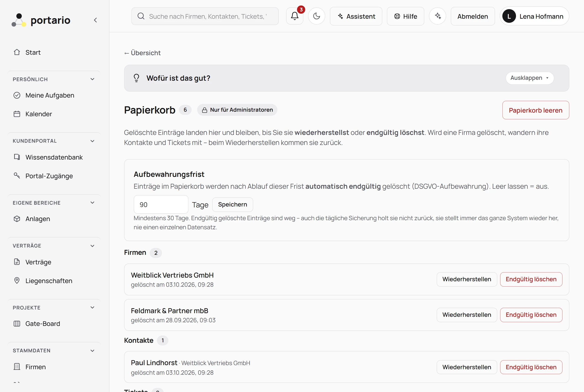
Task: Open the Hilfe menu
Action: point(405,16)
